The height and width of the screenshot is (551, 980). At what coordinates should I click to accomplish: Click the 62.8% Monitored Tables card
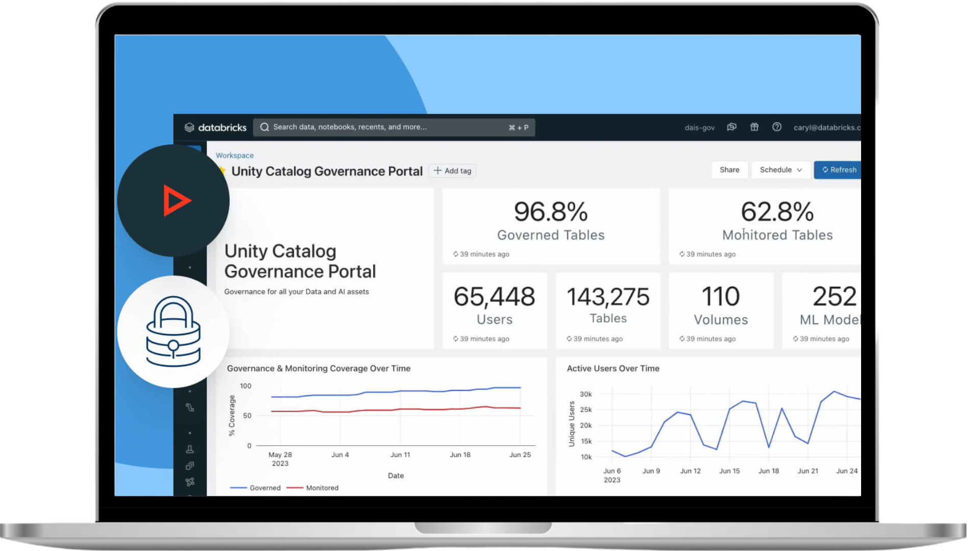(765, 226)
